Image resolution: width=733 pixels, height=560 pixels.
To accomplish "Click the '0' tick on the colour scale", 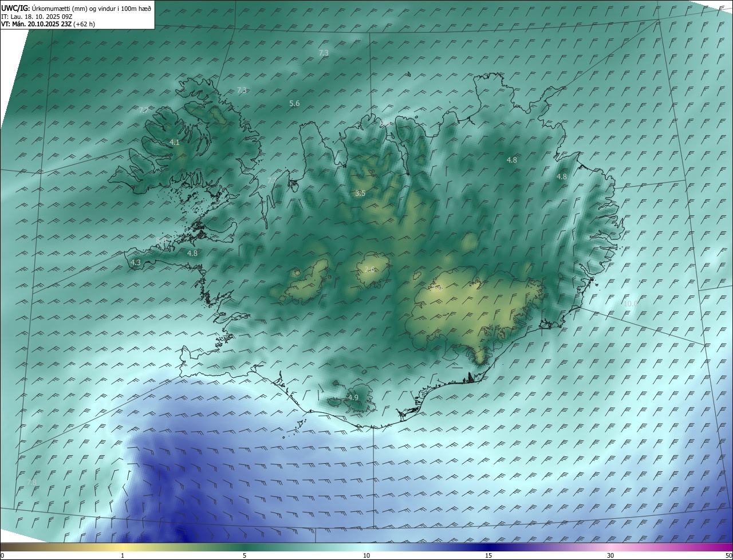I will [x=2, y=555].
